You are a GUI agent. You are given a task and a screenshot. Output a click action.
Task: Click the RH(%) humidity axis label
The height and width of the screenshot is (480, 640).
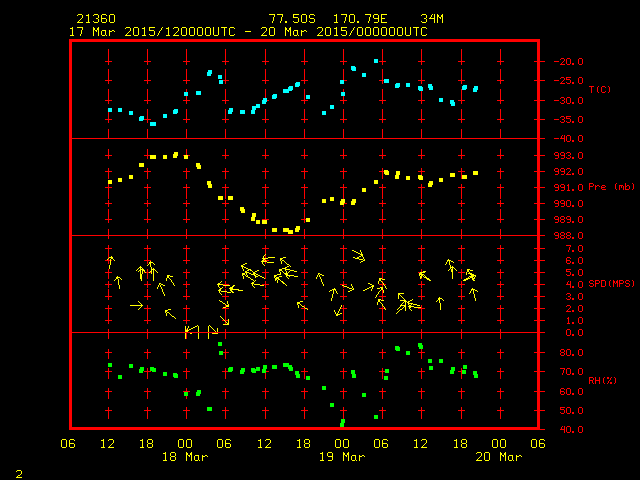tap(603, 381)
